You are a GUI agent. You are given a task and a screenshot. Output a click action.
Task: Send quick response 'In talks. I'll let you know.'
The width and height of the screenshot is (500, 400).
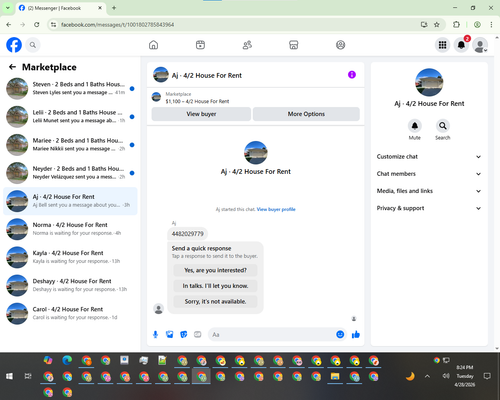pyautogui.click(x=215, y=286)
